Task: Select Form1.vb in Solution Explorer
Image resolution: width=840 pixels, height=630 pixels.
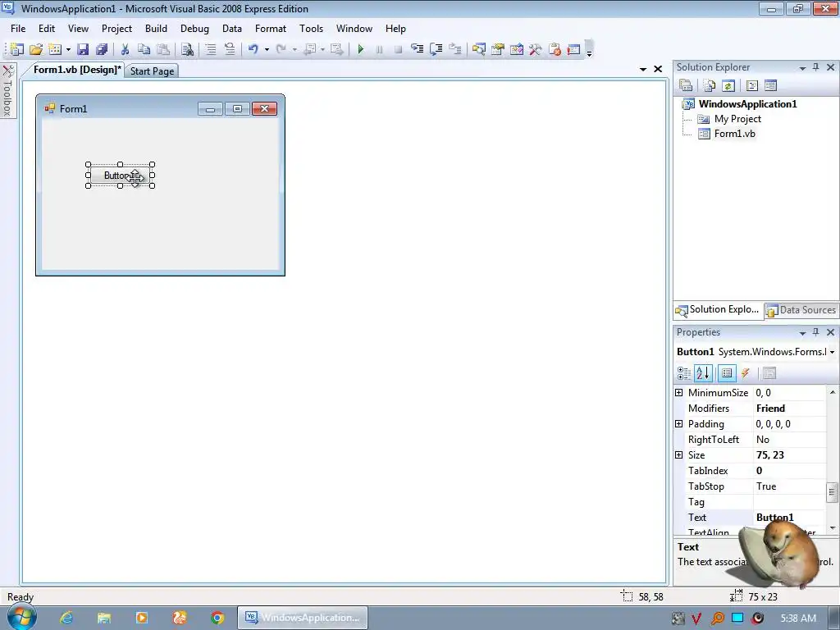Action: pos(734,134)
